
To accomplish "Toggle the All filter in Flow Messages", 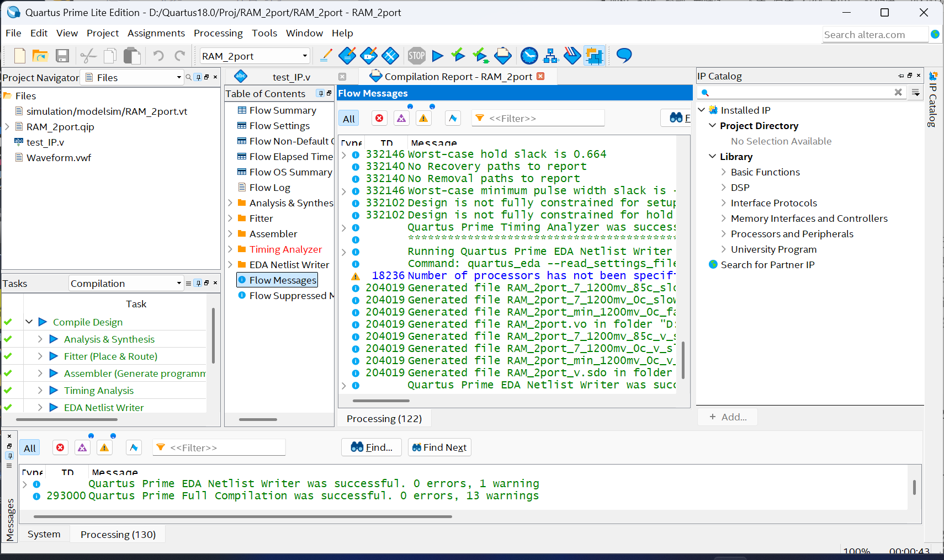I will point(349,118).
